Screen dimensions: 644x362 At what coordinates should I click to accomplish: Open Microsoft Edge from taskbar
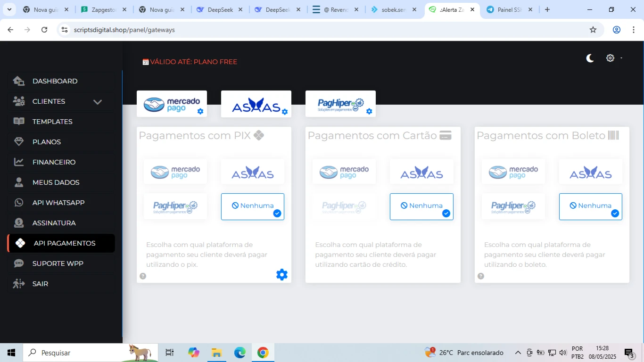[240, 353]
